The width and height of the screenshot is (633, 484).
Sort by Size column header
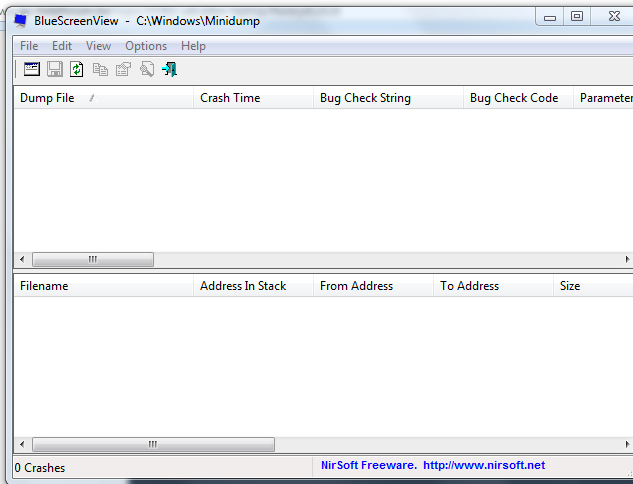[593, 286]
